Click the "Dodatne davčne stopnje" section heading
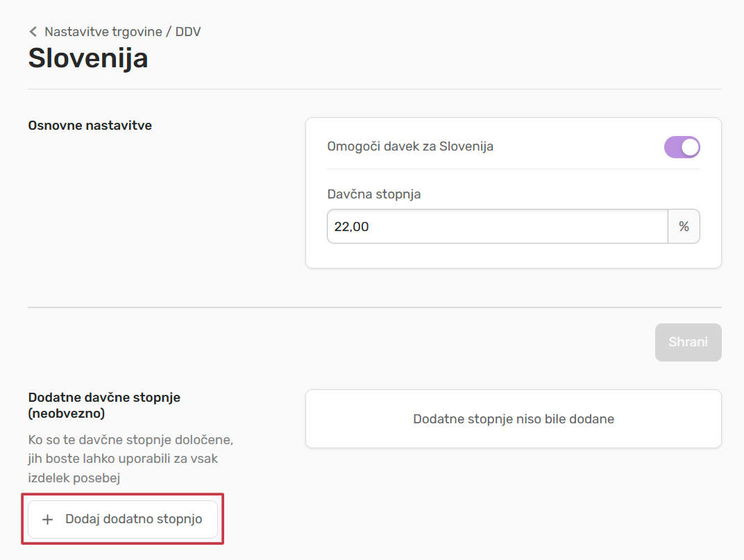Screen dimensions: 744x560 [104, 398]
